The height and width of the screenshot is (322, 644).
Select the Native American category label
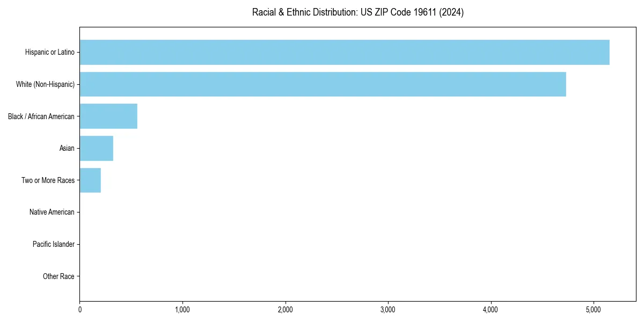(x=52, y=212)
